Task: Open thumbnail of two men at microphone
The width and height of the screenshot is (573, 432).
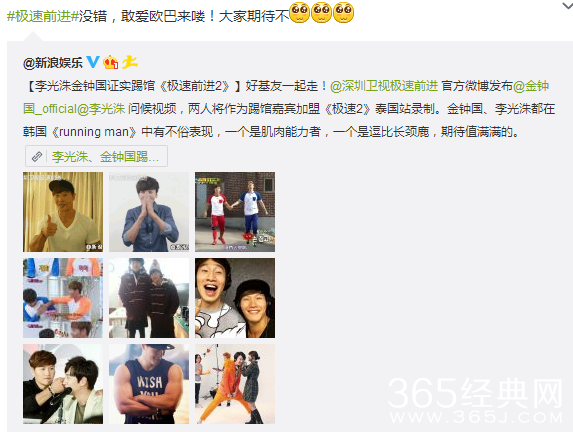Action: (x=63, y=384)
